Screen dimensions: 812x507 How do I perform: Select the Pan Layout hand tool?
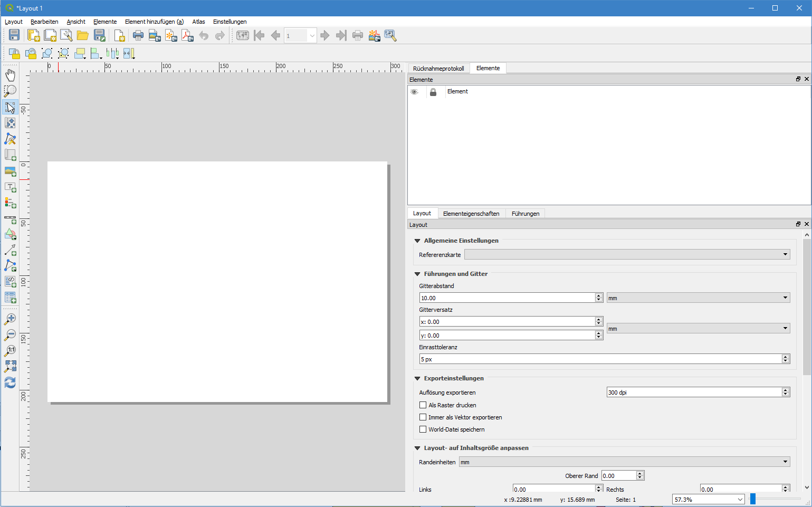pos(10,75)
